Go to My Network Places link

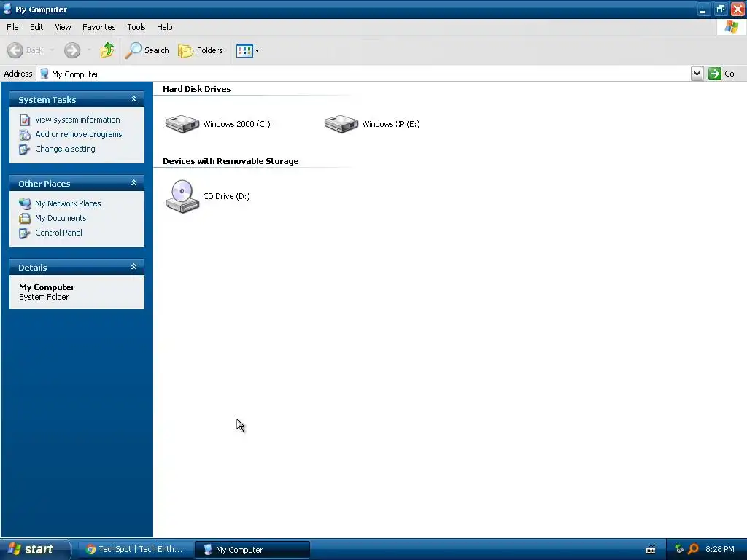click(x=68, y=203)
